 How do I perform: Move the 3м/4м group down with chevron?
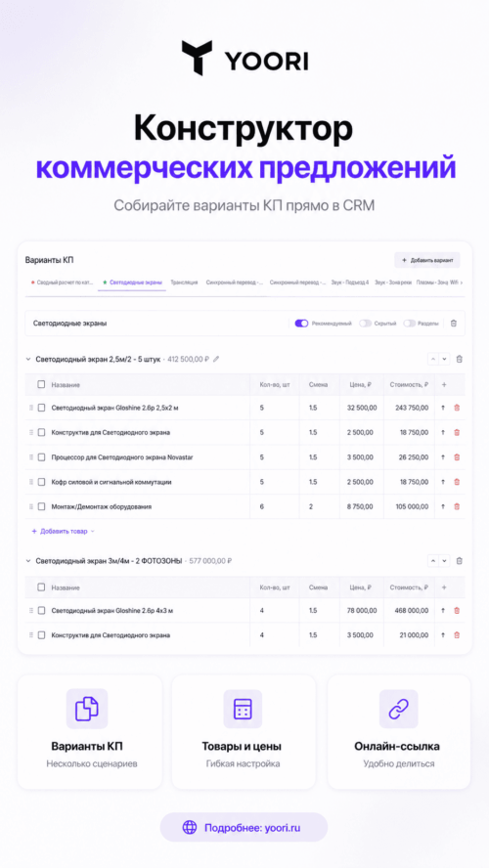445,561
